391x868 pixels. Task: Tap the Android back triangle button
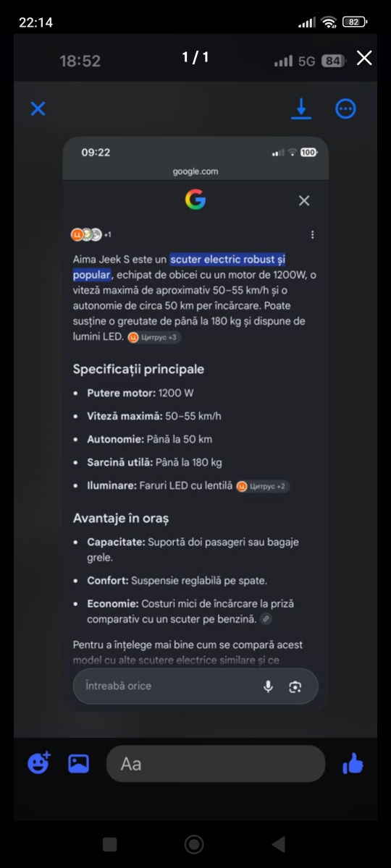point(278,844)
